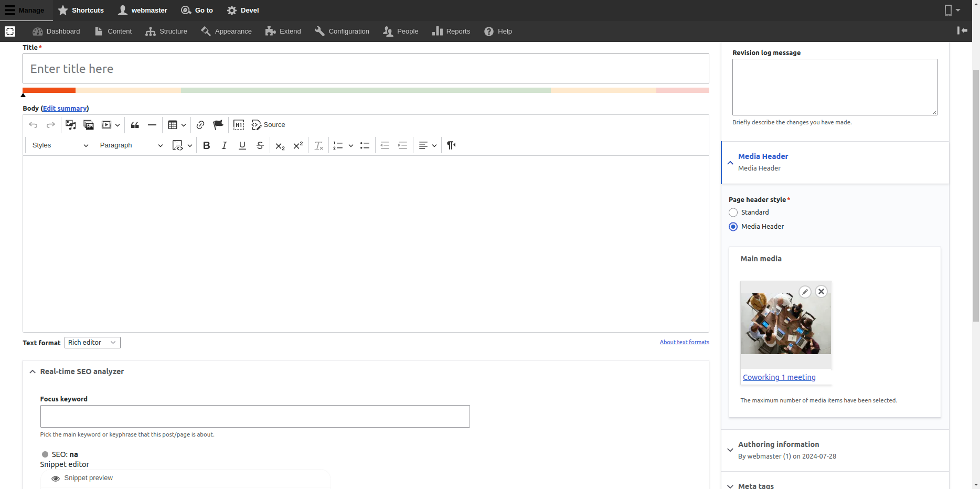
Task: Apply italic formatting in the editor
Action: [224, 145]
